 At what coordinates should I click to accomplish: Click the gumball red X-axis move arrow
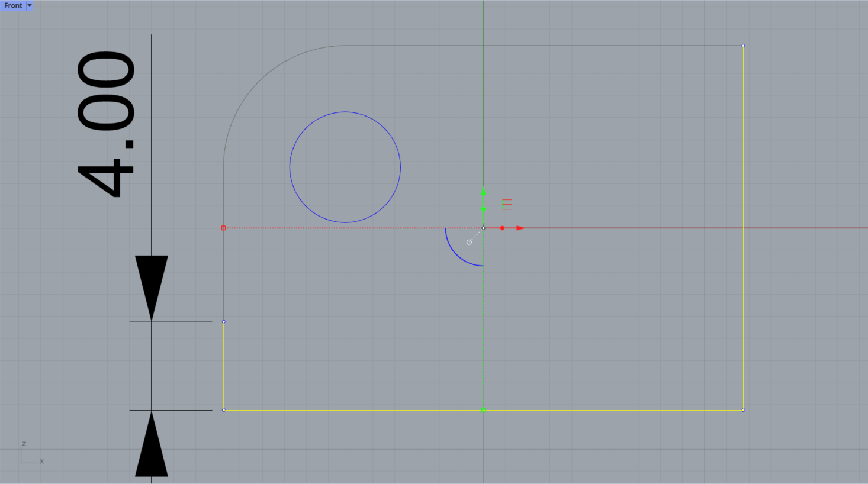pyautogui.click(x=520, y=228)
